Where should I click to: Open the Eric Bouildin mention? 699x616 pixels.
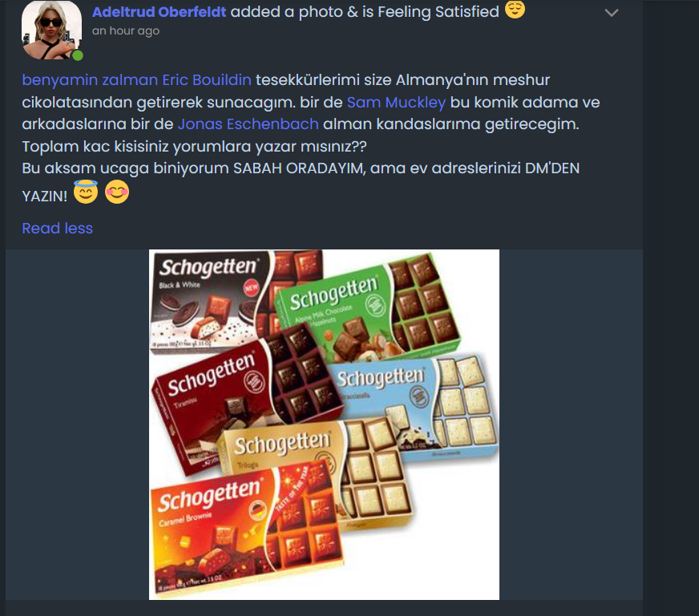207,80
